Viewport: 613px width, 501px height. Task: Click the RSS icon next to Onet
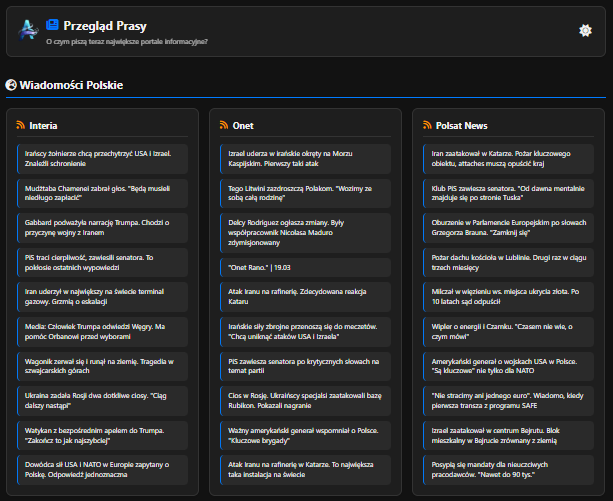[225, 126]
